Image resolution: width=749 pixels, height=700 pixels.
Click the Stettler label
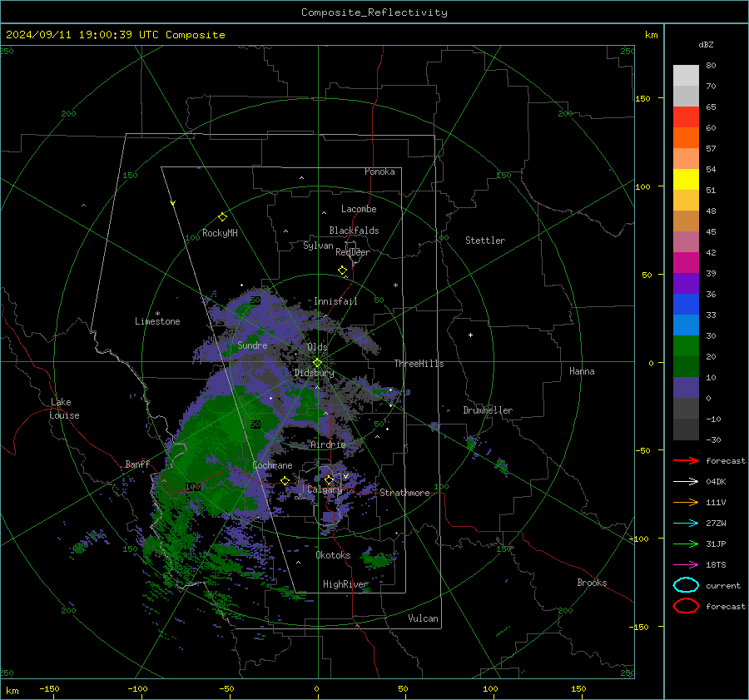coord(485,241)
